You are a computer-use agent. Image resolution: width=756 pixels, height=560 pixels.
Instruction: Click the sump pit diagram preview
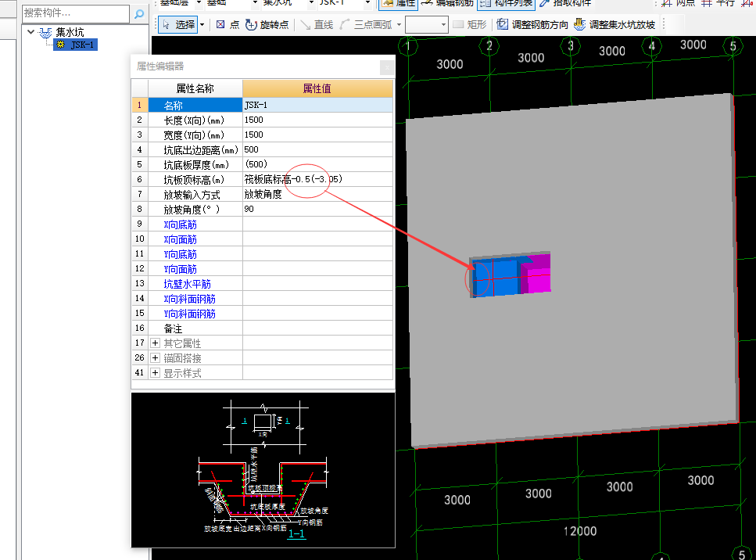263,470
